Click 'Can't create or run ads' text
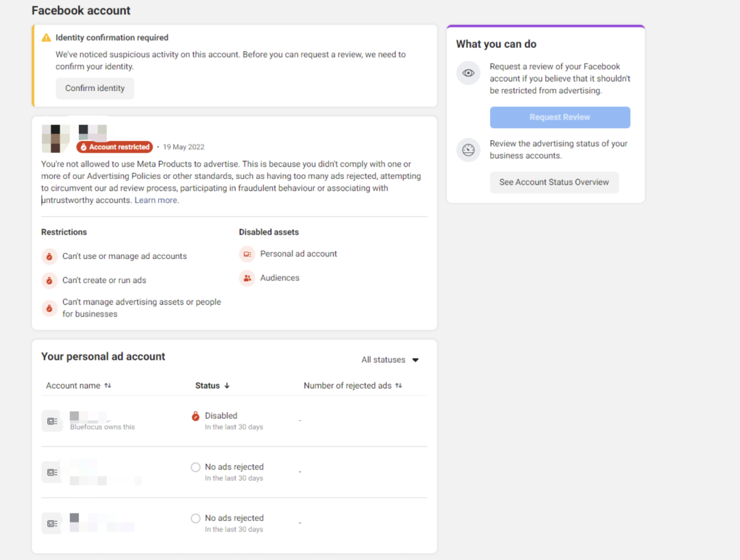Viewport: 740px width, 560px height. (x=104, y=280)
